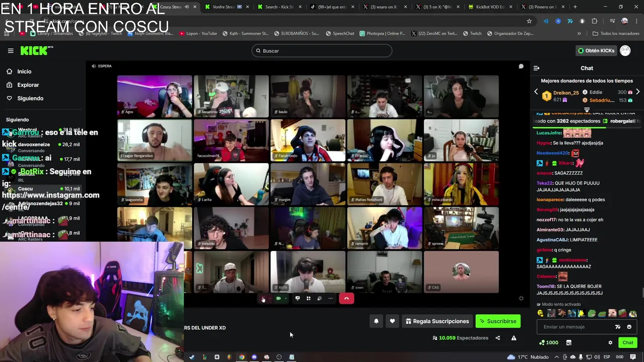Show next top donors page
The height and width of the screenshot is (362, 644).
pyautogui.click(x=637, y=92)
